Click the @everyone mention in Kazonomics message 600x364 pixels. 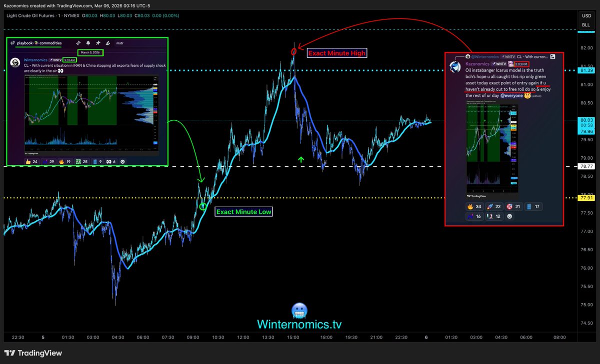511,96
